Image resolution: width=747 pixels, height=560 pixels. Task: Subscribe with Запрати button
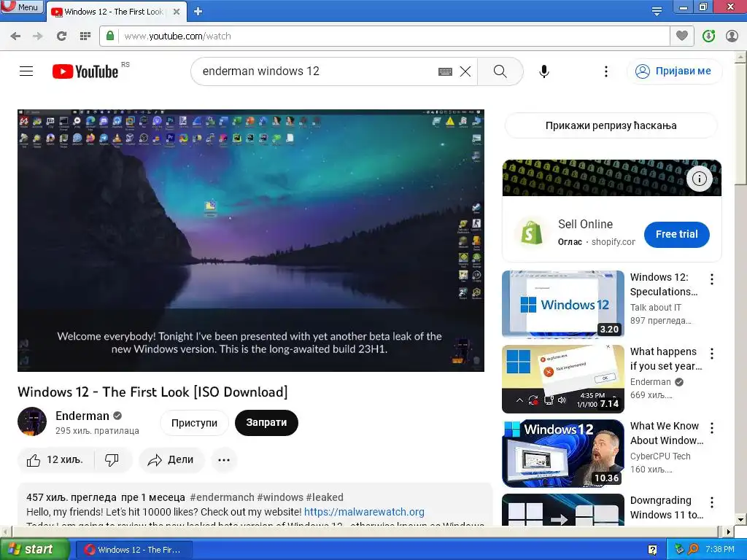click(266, 422)
